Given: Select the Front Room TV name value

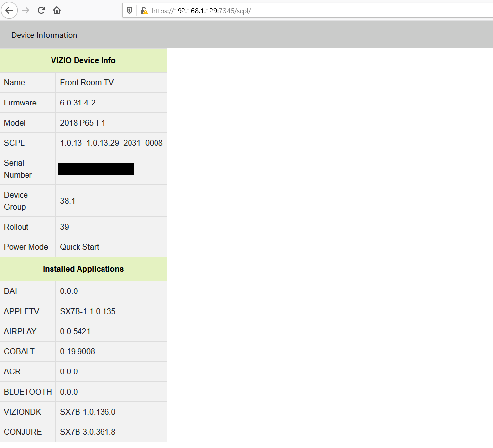Looking at the screenshot, I should tap(87, 82).
